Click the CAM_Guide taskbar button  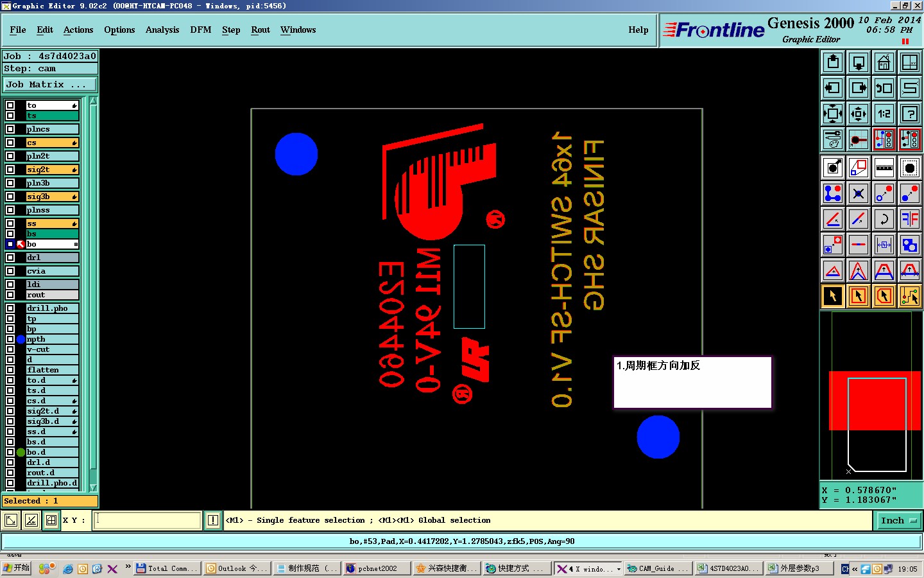point(658,568)
